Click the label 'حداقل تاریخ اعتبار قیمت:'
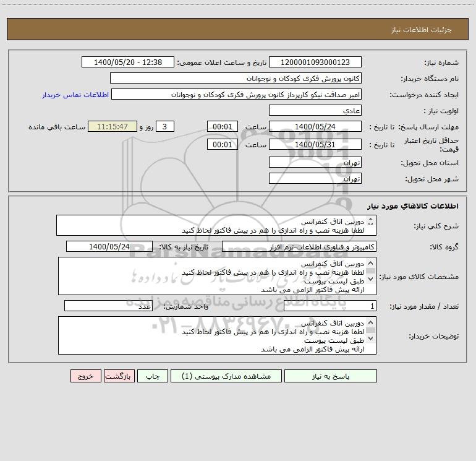This screenshot has height=461, width=476. click(x=431, y=145)
